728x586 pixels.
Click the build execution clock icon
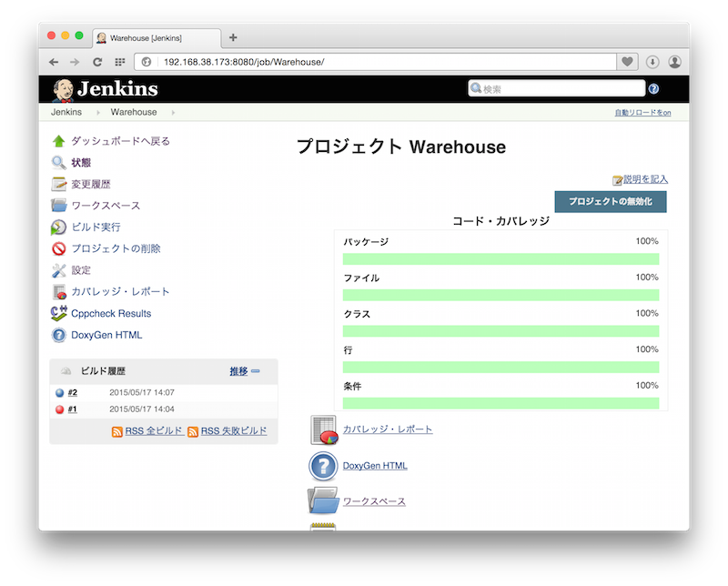pos(59,227)
